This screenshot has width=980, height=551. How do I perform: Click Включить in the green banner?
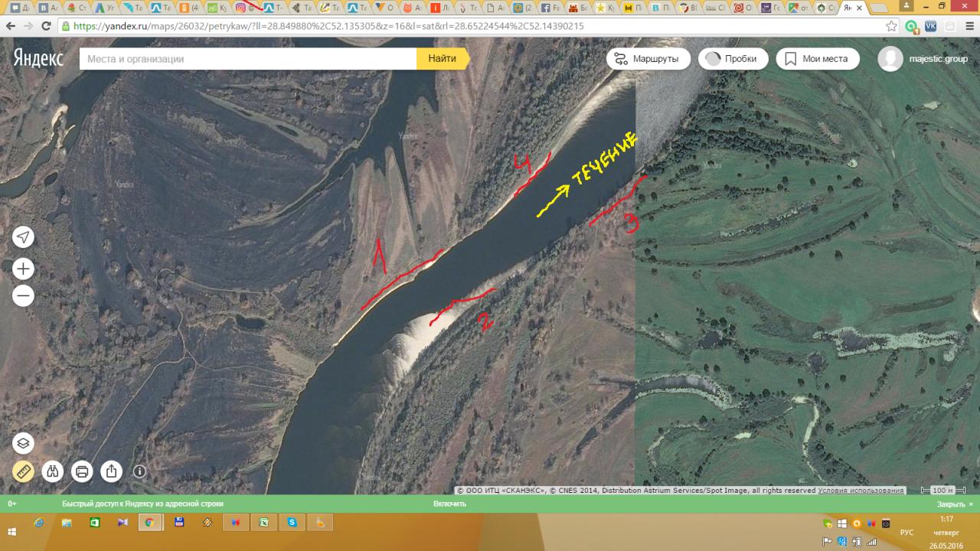click(x=449, y=504)
